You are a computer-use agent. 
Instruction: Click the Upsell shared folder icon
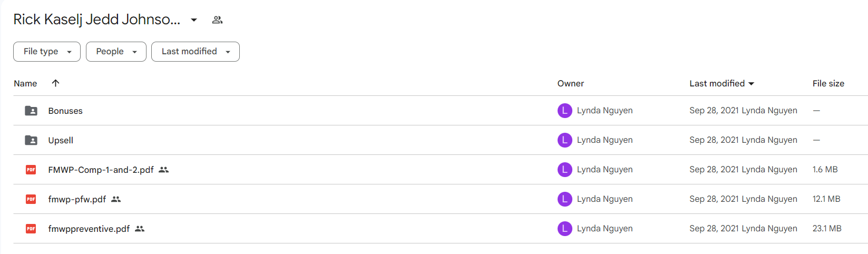[x=31, y=140]
